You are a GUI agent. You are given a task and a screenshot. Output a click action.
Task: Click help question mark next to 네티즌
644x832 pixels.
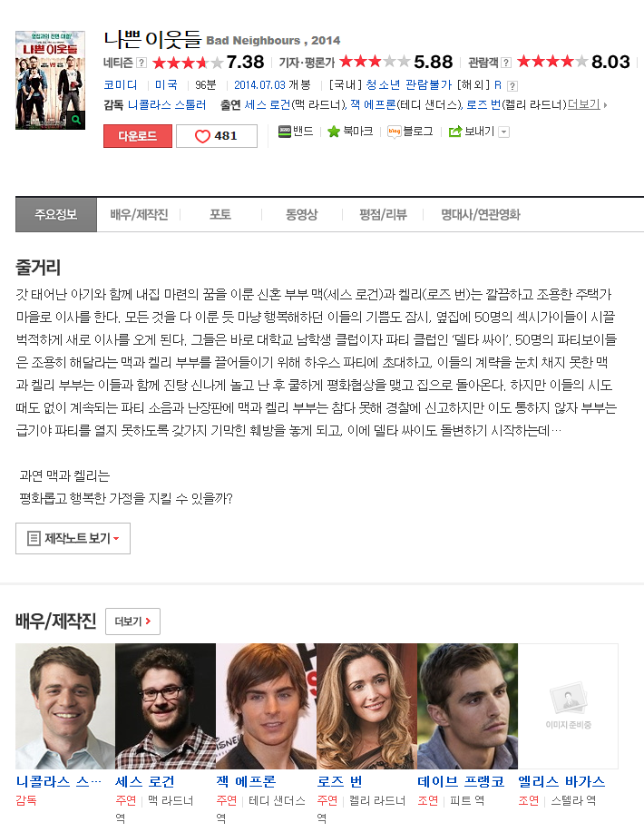(x=141, y=63)
